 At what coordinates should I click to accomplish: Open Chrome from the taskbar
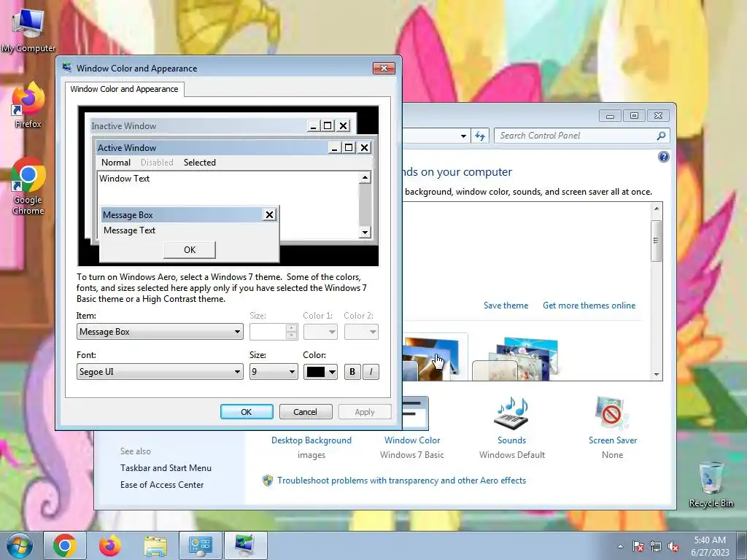tap(65, 545)
